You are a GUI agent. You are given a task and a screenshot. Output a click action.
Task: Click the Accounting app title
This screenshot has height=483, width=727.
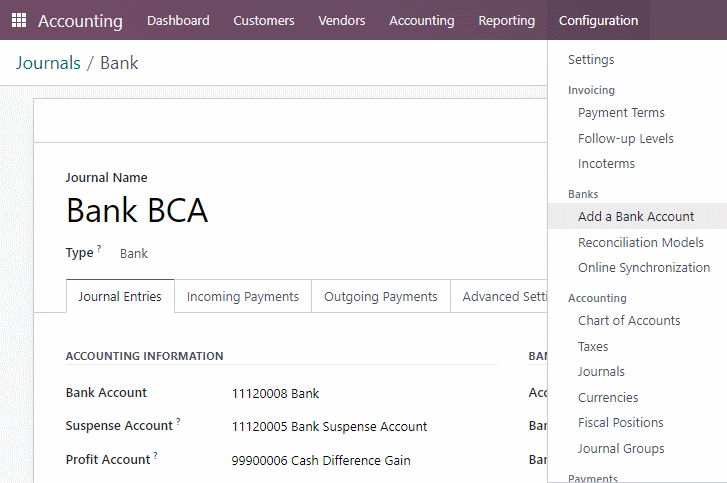click(x=80, y=21)
